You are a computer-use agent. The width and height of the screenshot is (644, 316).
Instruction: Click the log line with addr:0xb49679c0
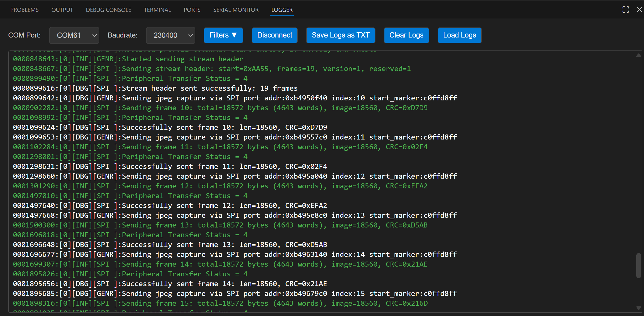click(235, 294)
